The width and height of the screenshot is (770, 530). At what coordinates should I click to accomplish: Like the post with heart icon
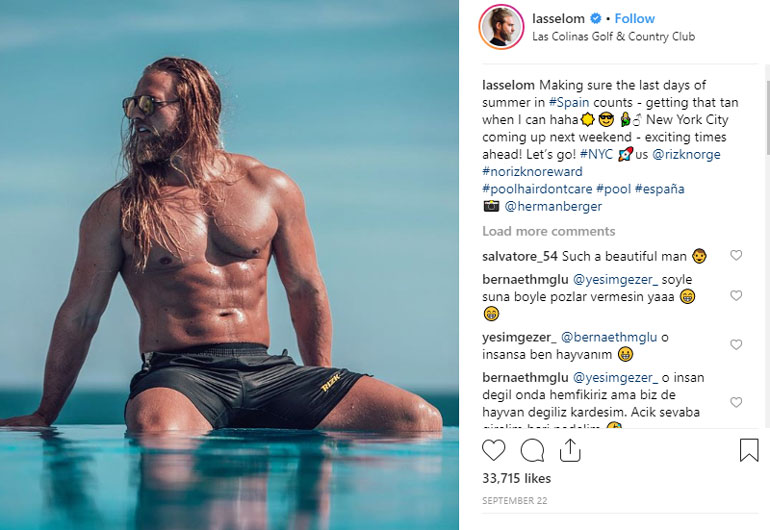(494, 450)
